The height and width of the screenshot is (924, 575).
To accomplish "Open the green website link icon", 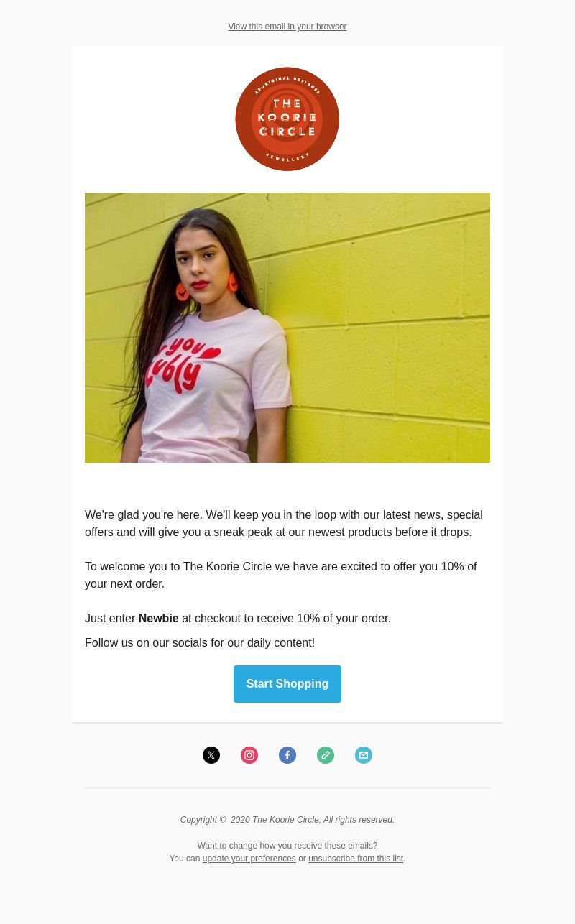I will point(326,755).
